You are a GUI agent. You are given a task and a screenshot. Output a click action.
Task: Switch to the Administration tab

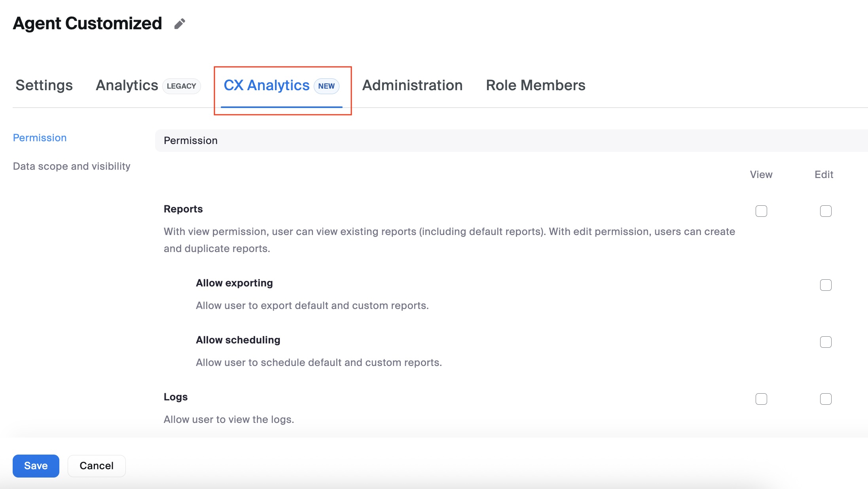click(x=412, y=85)
